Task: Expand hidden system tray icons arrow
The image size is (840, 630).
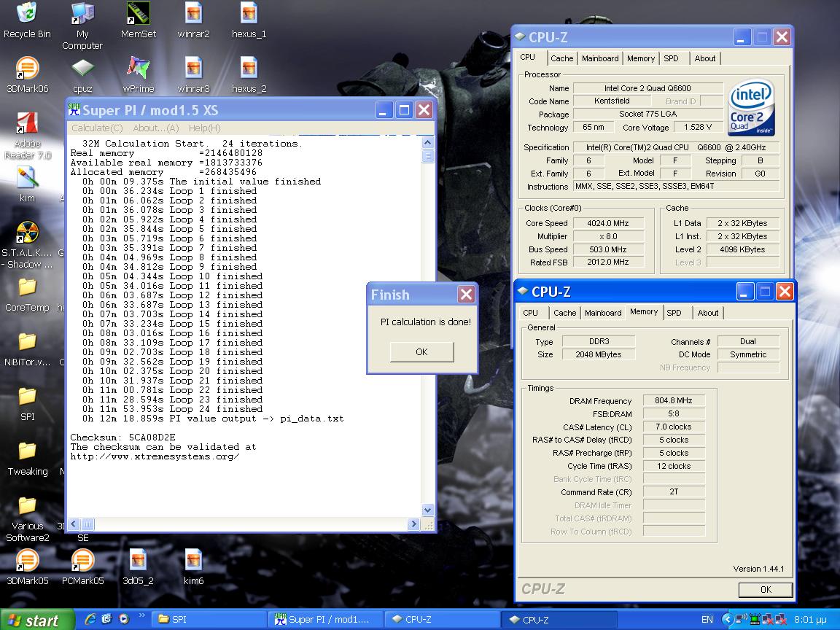Action: click(727, 620)
